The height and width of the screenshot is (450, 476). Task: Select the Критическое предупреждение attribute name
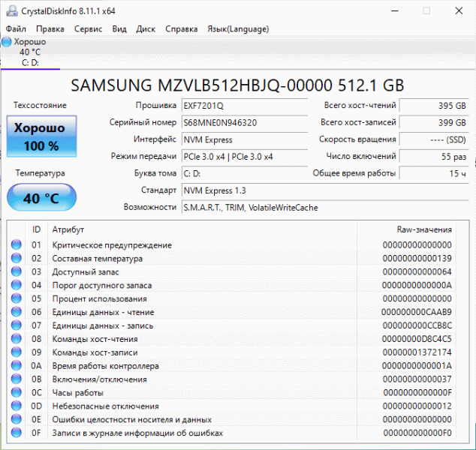click(x=112, y=245)
